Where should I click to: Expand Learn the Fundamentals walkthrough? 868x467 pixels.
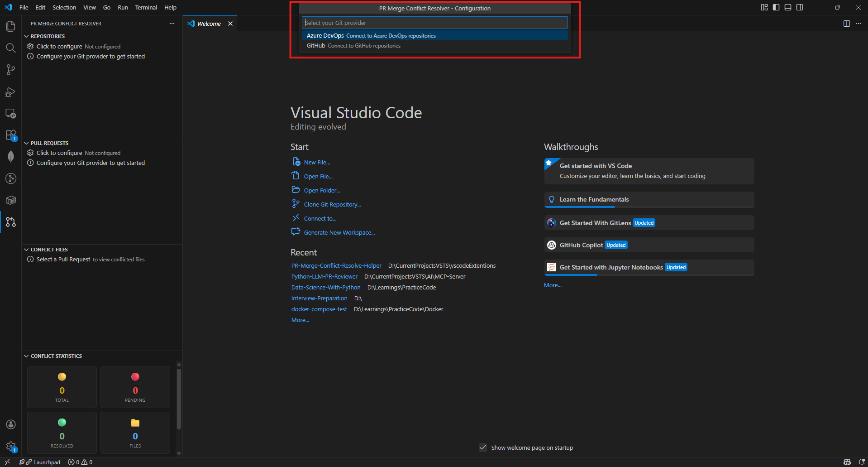point(649,200)
